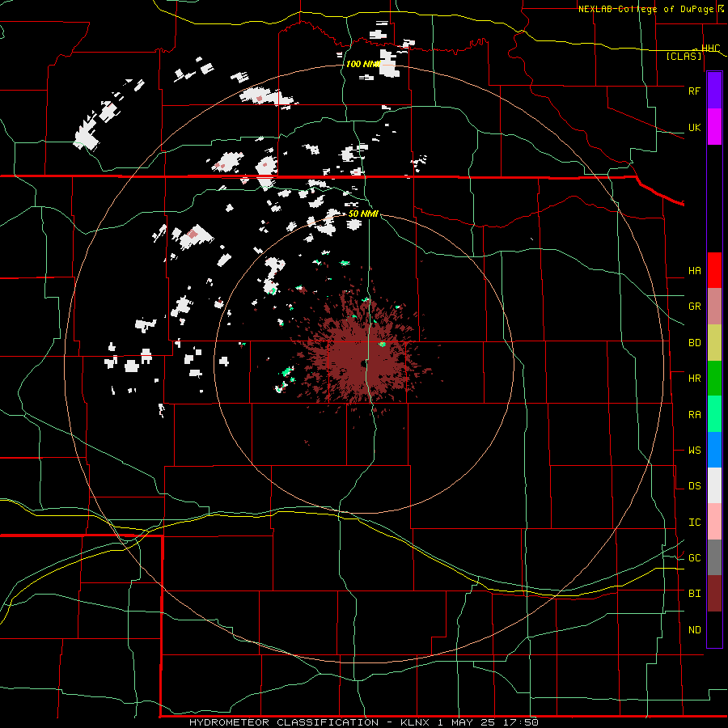
Task: Click the "100 NMI" range ring label
Action: tap(363, 64)
